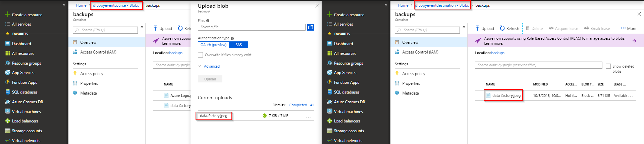Close the destination backups container blade

point(639,14)
